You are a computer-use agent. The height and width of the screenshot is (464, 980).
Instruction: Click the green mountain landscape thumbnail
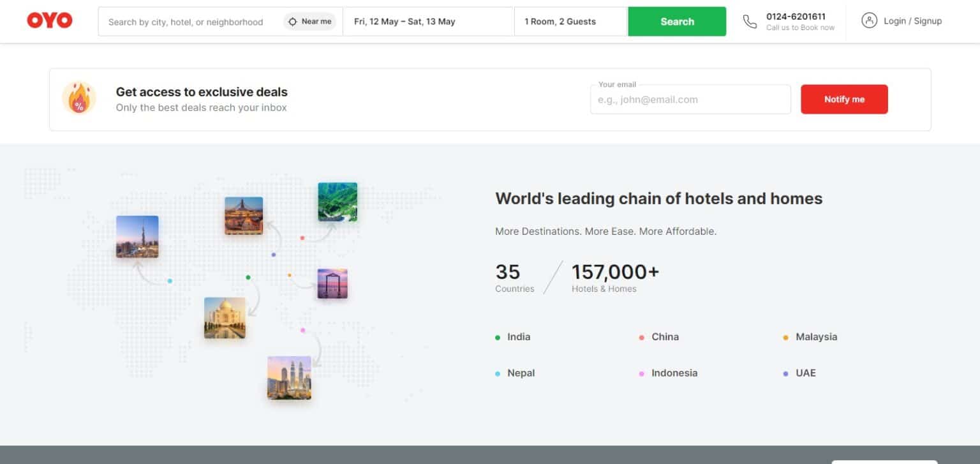coord(338,202)
